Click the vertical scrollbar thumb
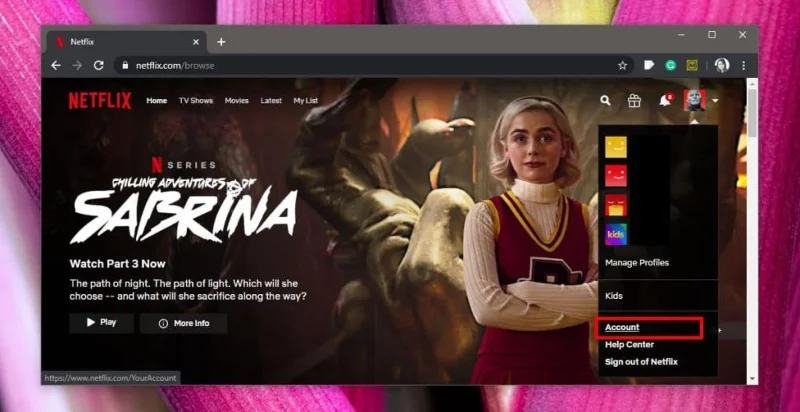 click(x=752, y=115)
